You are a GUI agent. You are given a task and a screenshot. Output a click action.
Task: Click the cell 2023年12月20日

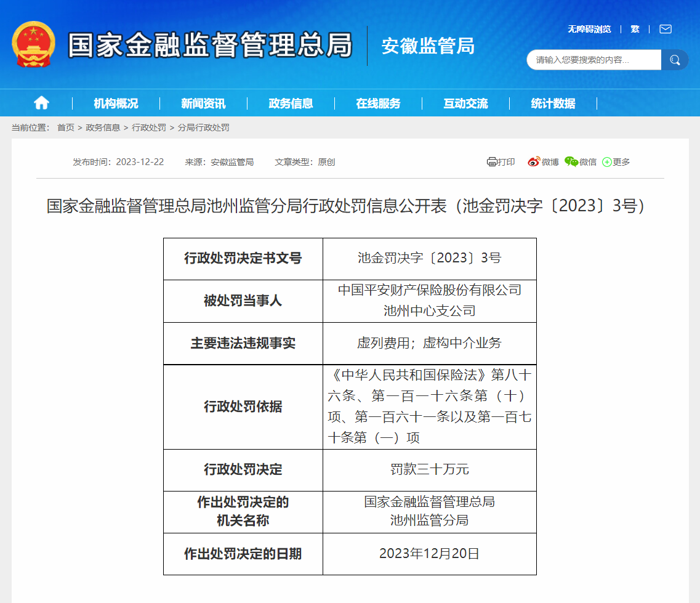430,554
